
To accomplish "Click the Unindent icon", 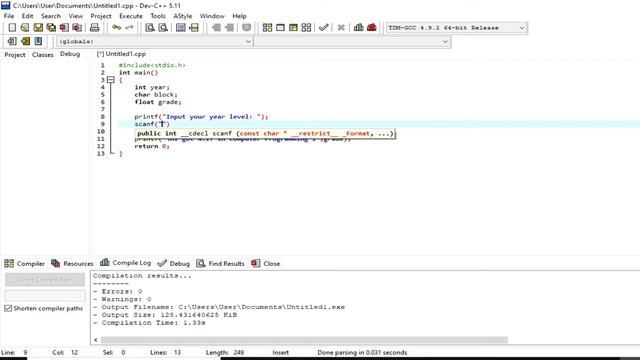I will [229, 27].
